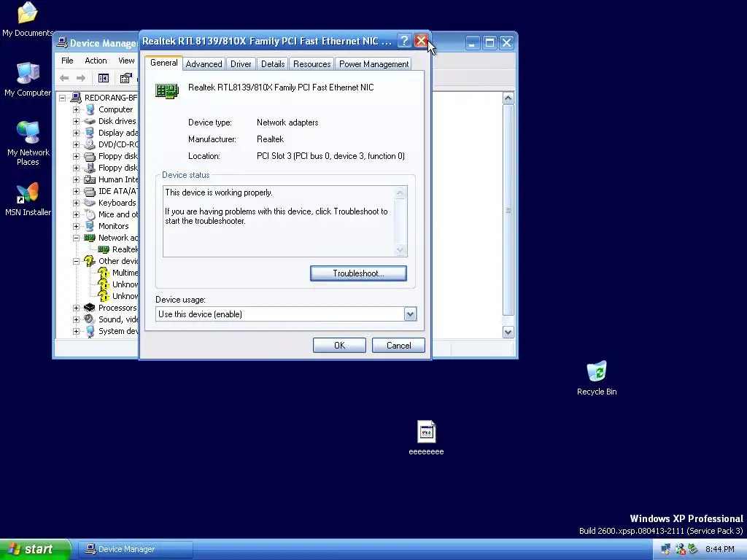Expand the Keyboards node
Image resolution: width=747 pixels, height=560 pixels.
[x=76, y=203]
